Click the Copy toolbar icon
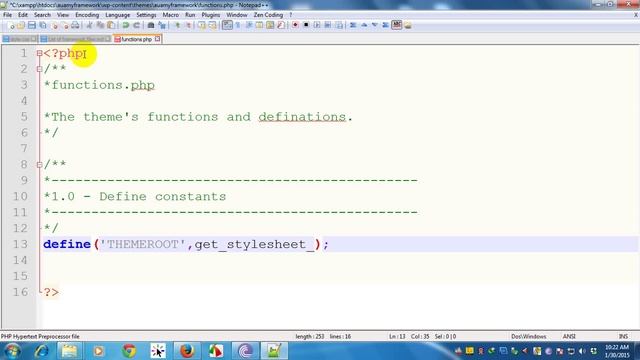This screenshot has height=360, width=640. (x=100, y=25)
